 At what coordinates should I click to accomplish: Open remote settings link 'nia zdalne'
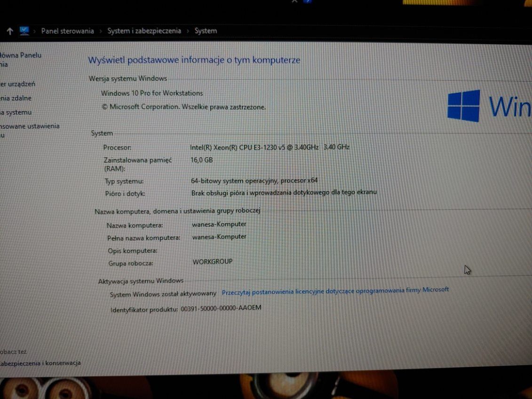pos(16,98)
